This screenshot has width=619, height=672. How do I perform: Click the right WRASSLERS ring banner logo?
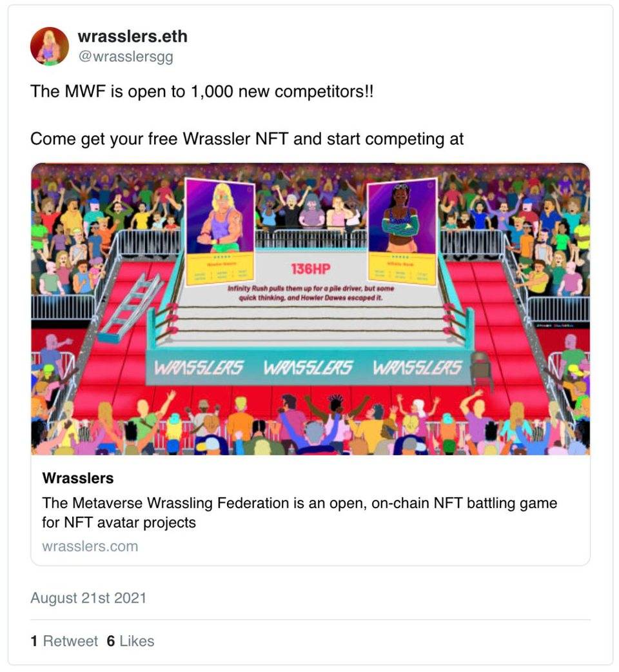(417, 368)
